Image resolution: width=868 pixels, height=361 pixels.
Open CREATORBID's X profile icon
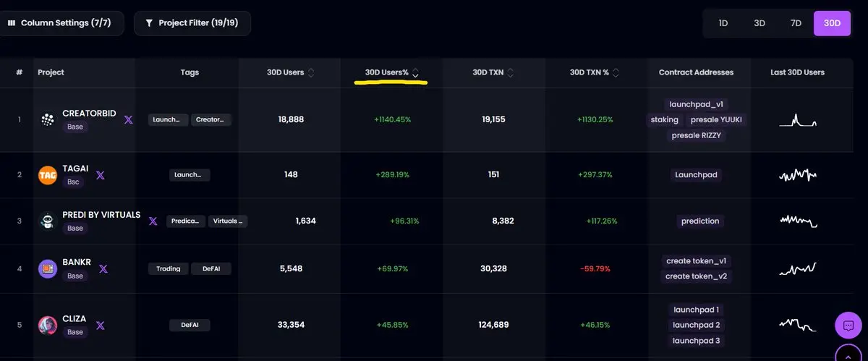click(x=128, y=119)
